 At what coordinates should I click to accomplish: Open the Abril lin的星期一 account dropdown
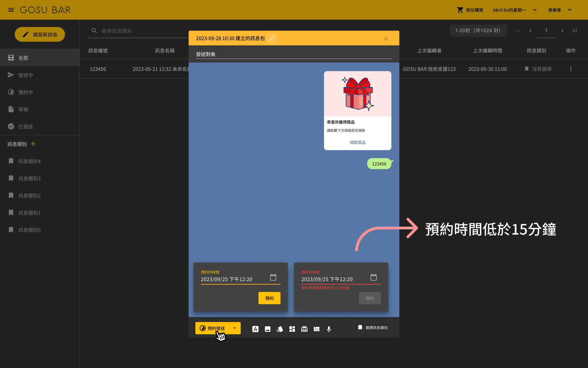(515, 10)
